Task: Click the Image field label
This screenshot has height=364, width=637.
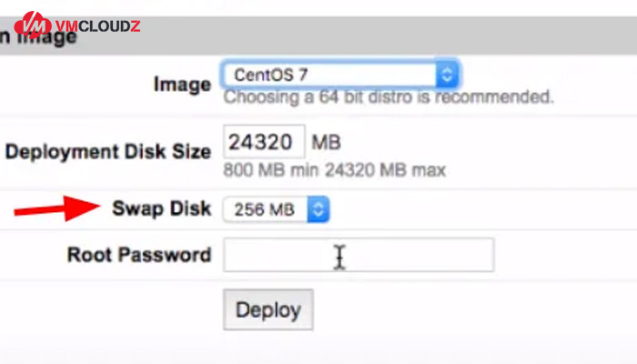Action: (x=182, y=85)
